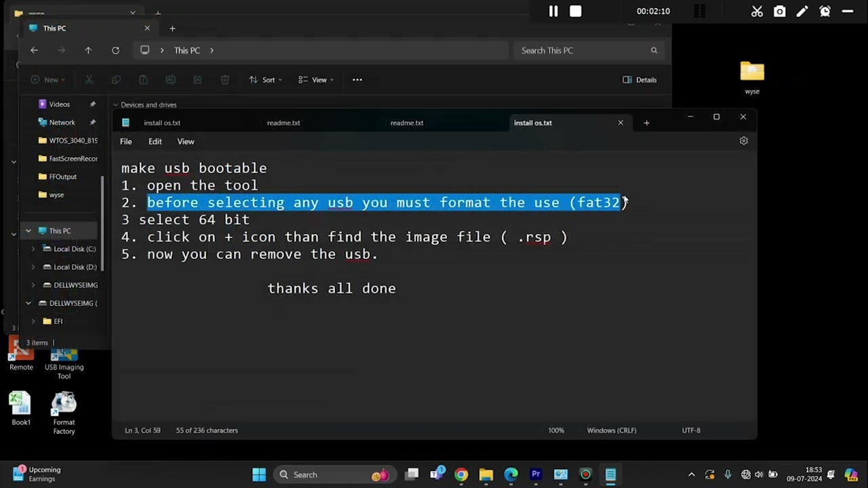This screenshot has width=868, height=488.
Task: Click Ln 3, Col 59 position indicator
Action: 142,430
